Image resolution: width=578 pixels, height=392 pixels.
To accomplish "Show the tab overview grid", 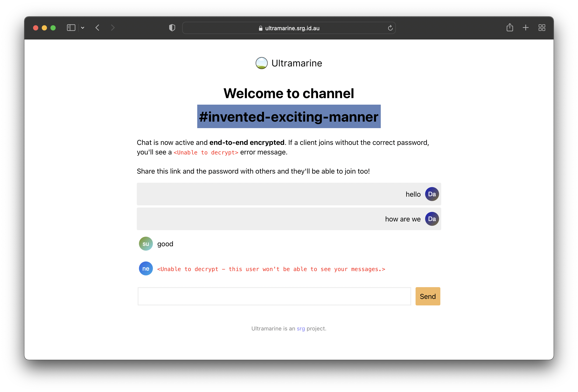I will point(542,28).
